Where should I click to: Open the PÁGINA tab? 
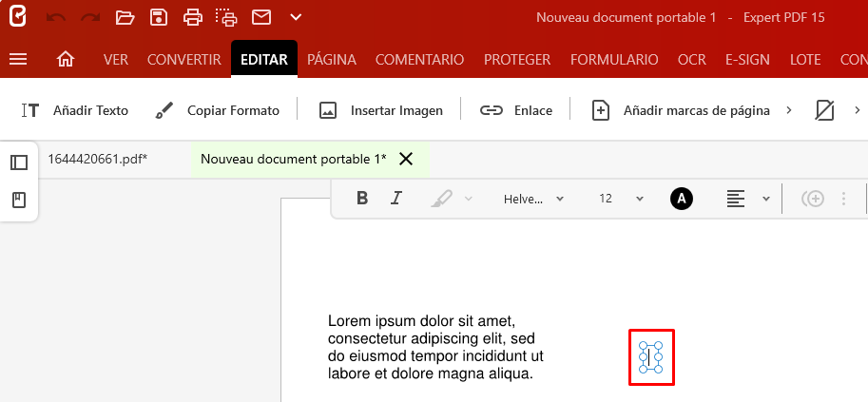click(x=332, y=60)
